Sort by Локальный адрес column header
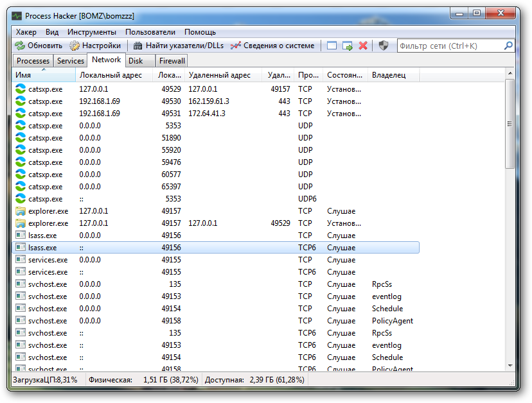The height and width of the screenshot is (403, 532). 111,75
